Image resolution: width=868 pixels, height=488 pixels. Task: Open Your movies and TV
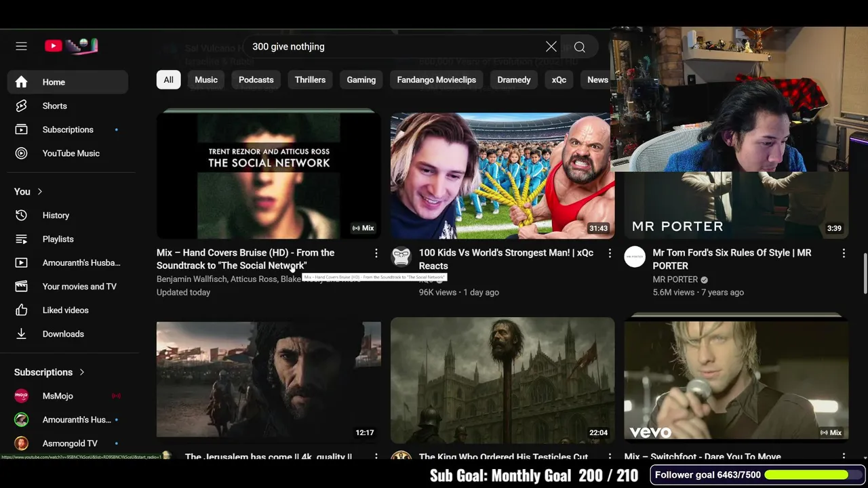pyautogui.click(x=68, y=287)
